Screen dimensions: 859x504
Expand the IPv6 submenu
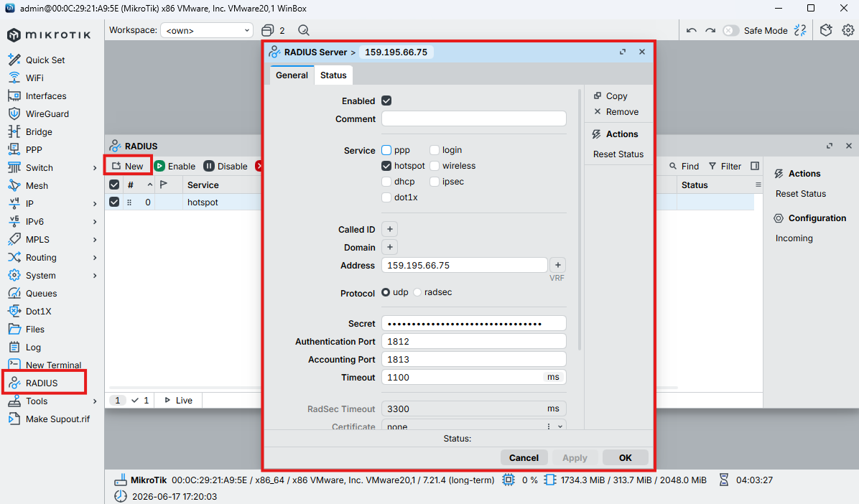[x=95, y=222]
